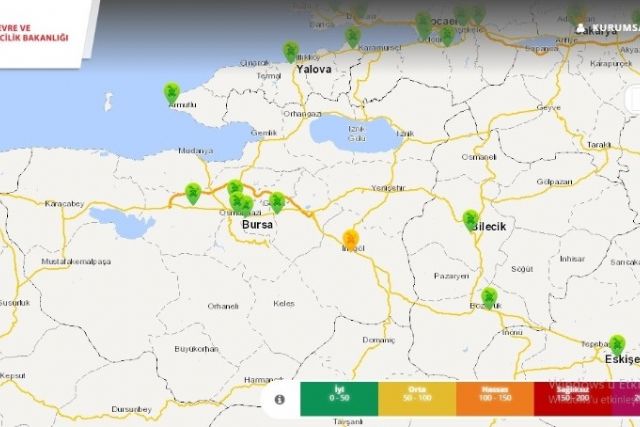Click the yellow Orta 50-100 legend swatch
This screenshot has width=640, height=427.
[x=417, y=399]
